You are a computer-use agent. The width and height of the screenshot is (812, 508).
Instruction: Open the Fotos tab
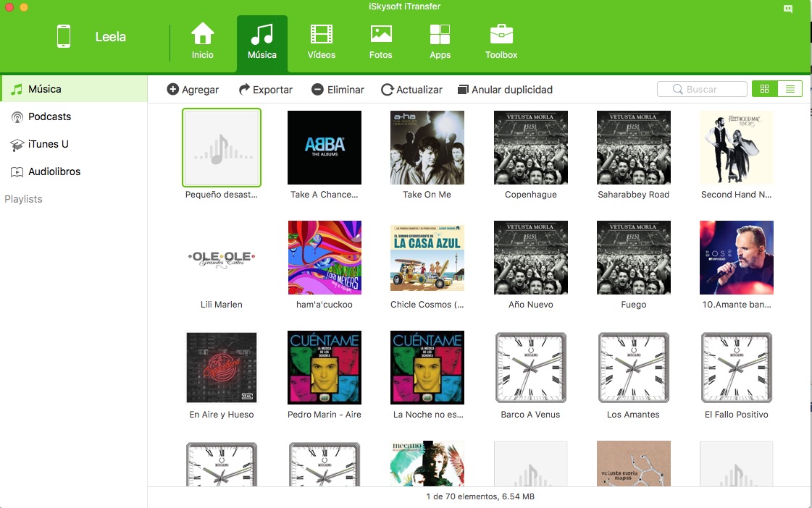pyautogui.click(x=380, y=41)
